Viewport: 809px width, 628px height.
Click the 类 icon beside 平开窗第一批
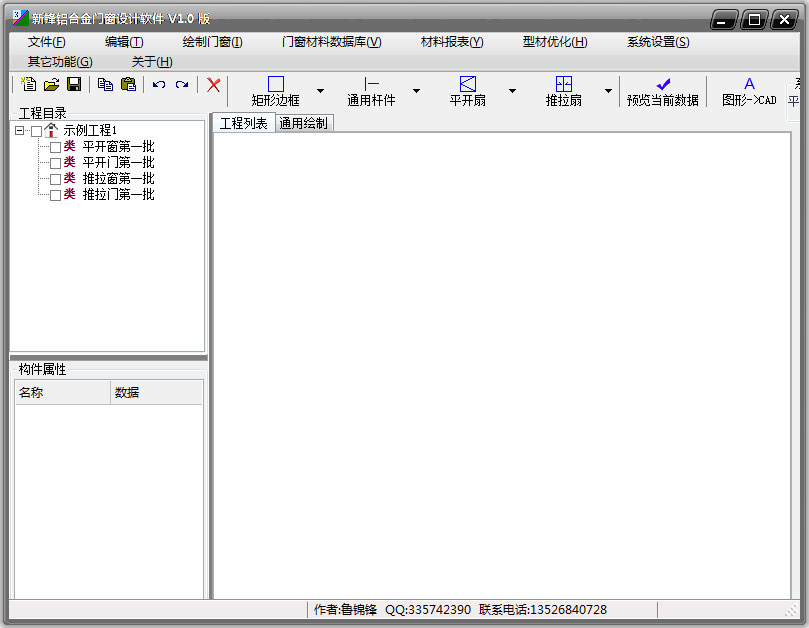70,147
